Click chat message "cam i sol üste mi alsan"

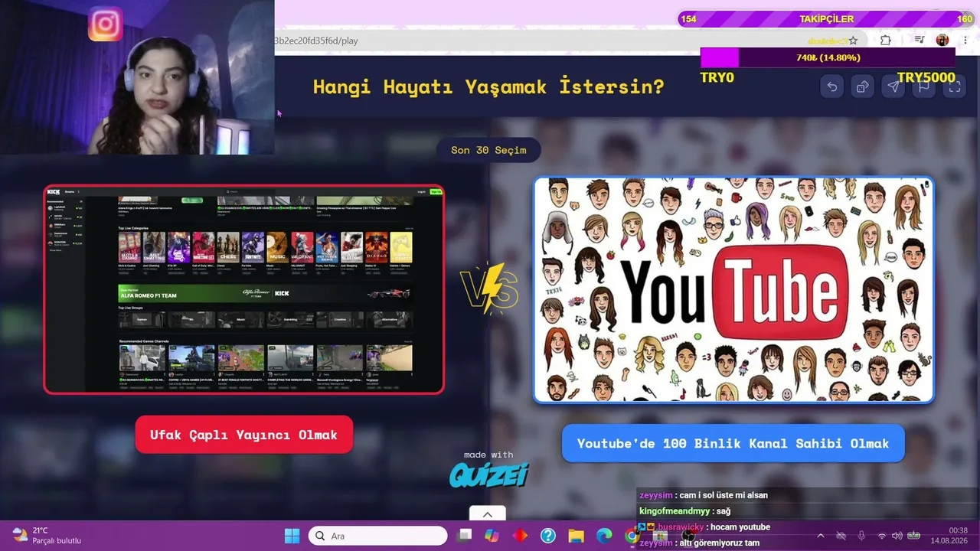tap(723, 495)
